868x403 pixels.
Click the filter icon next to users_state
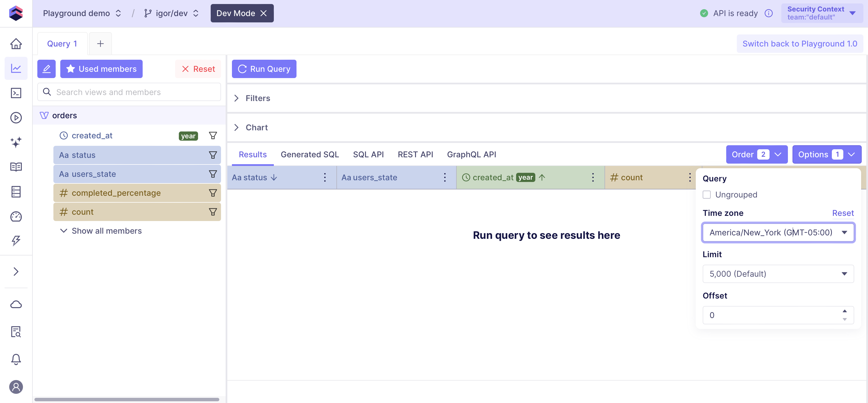click(x=213, y=174)
